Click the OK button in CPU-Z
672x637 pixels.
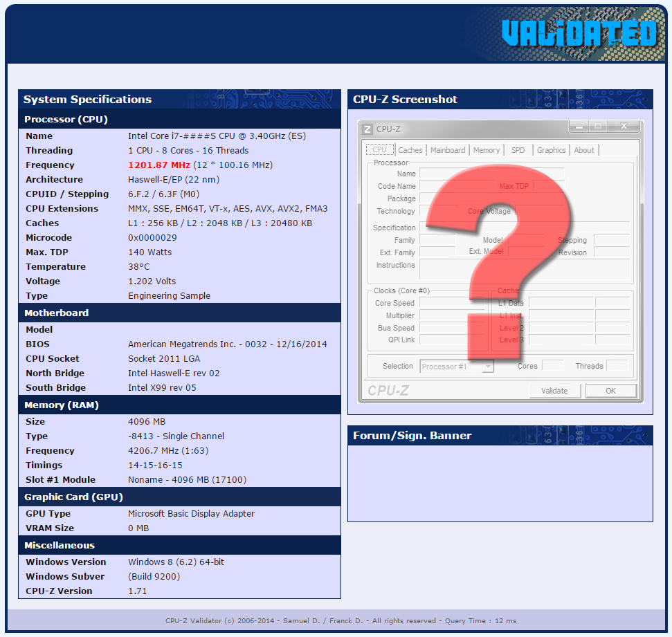(610, 391)
